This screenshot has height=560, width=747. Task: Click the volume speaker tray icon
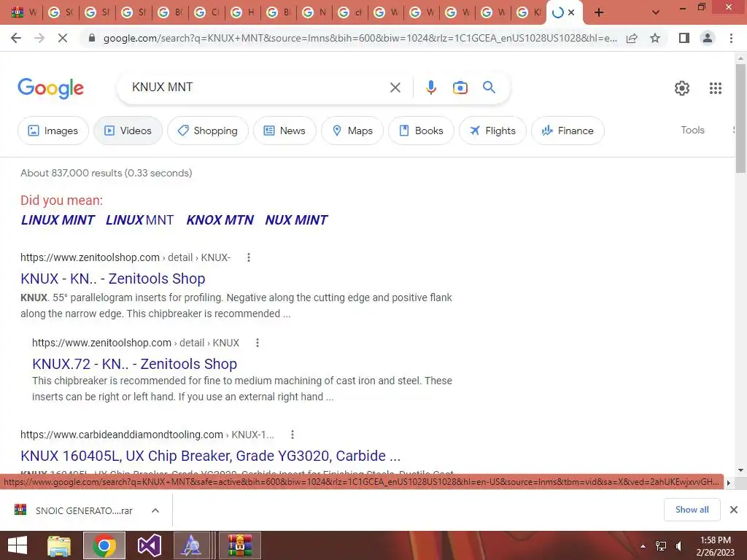pos(679,546)
